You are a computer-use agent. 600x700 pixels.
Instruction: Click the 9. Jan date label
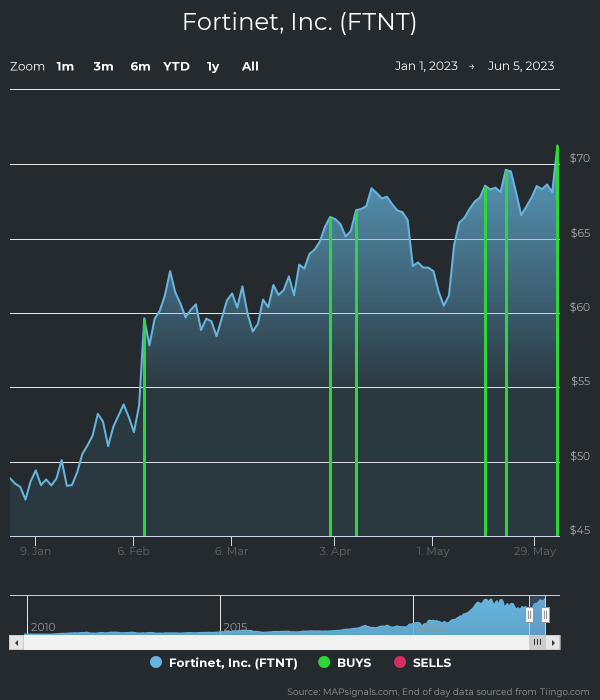[35, 551]
